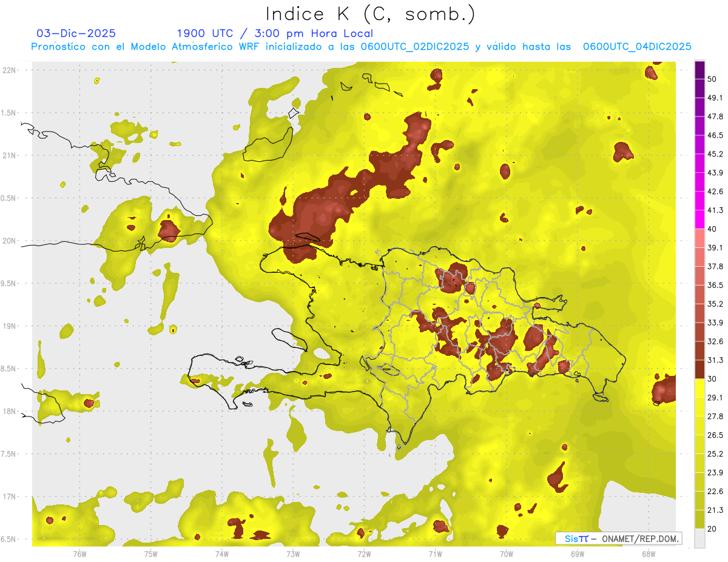The width and height of the screenshot is (728, 562).
Task: Pick the dark brown swatch between 30 and 31.3
Action: tap(699, 369)
